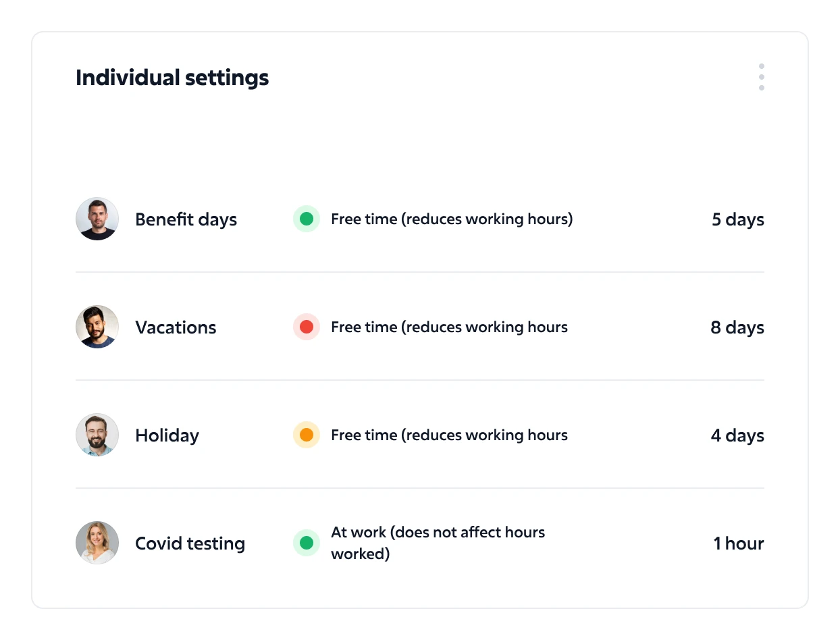Click the Holiday user avatar
Image resolution: width=840 pixels, height=640 pixels.
97,435
